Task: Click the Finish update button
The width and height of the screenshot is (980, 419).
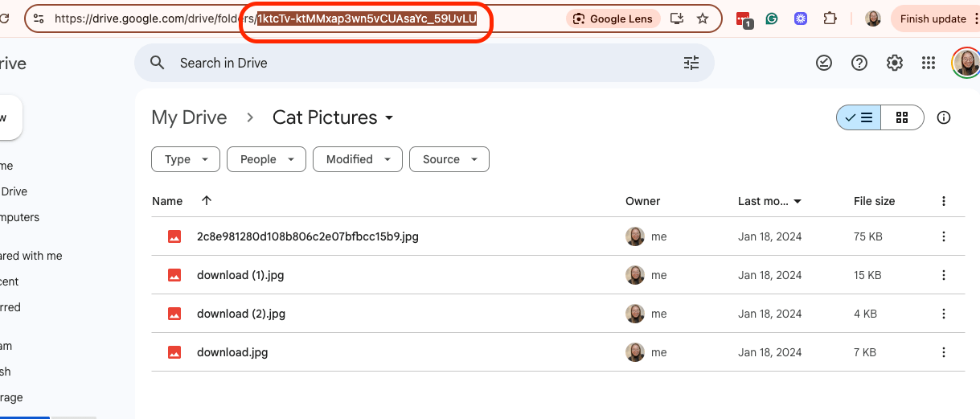Action: pos(933,18)
